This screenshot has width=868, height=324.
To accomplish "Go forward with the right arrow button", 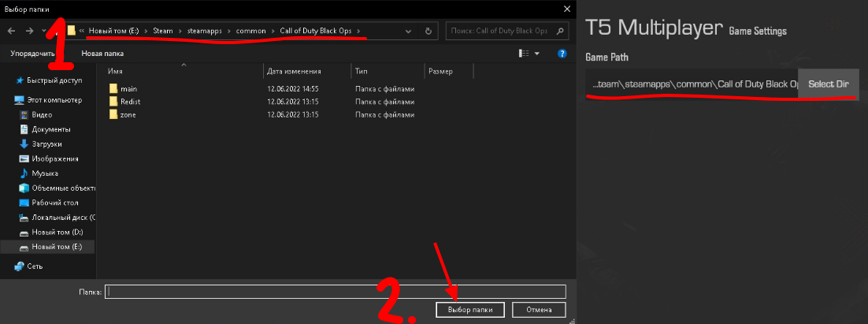I will click(x=30, y=31).
